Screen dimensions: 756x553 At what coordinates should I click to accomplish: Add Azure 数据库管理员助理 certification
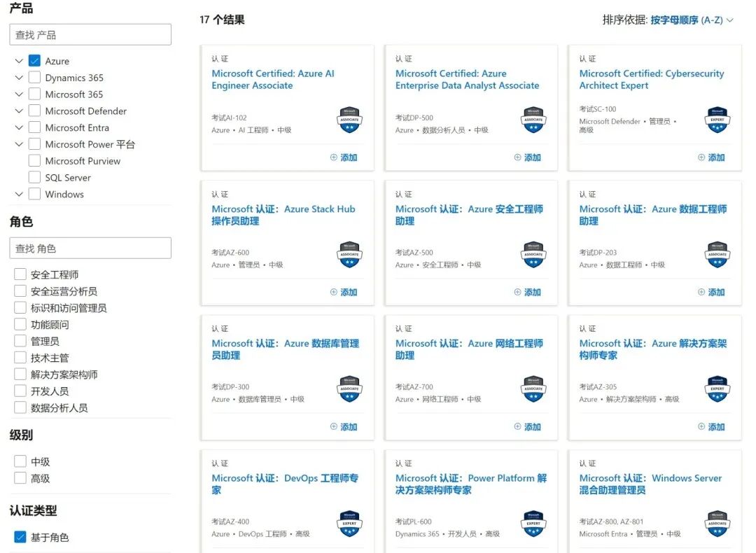coord(344,427)
